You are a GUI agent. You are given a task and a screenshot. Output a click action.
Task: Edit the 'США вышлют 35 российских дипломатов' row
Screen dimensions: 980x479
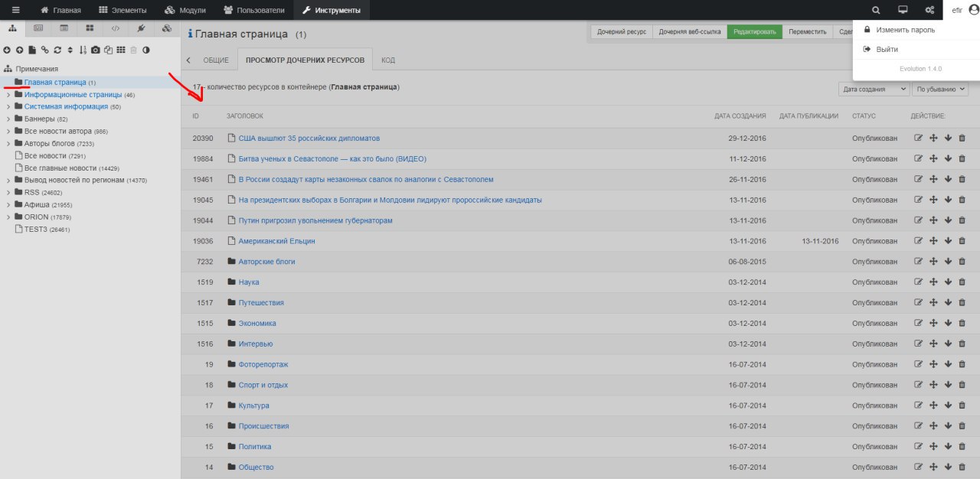(919, 138)
